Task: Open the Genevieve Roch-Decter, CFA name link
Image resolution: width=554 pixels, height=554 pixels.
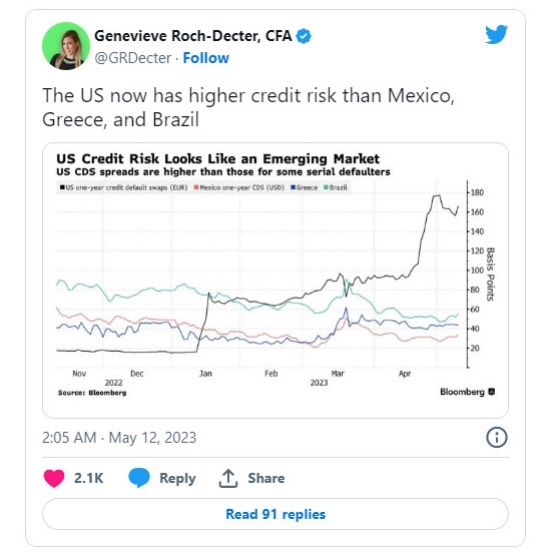Action: click(193, 36)
